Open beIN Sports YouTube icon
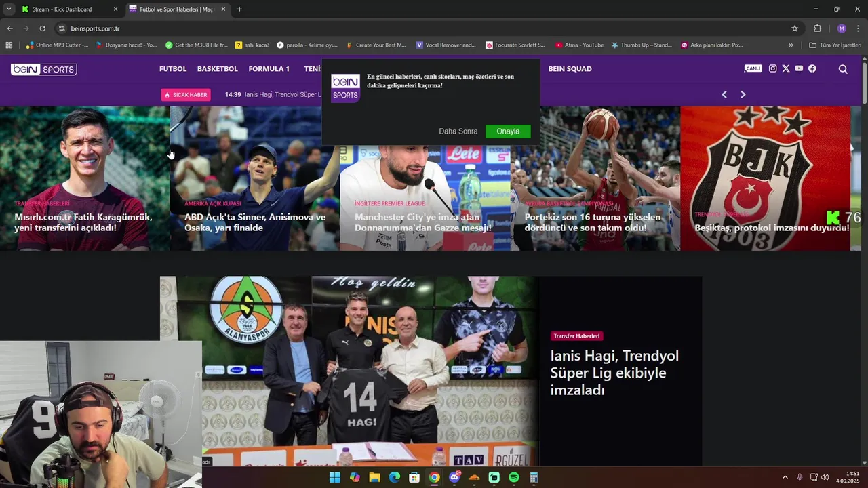Screen dimensions: 868x488 [x=799, y=68]
